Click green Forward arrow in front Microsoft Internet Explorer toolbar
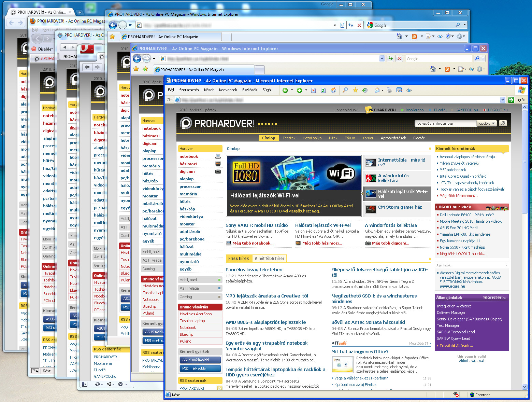This screenshot has height=402, width=532. point(299,90)
